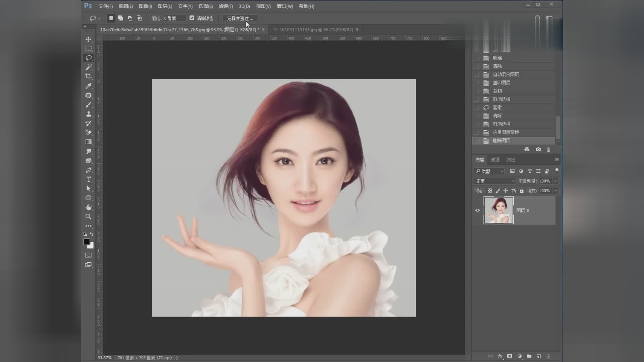644x362 pixels.
Task: Create a new layer icon
Action: pyautogui.click(x=539, y=356)
